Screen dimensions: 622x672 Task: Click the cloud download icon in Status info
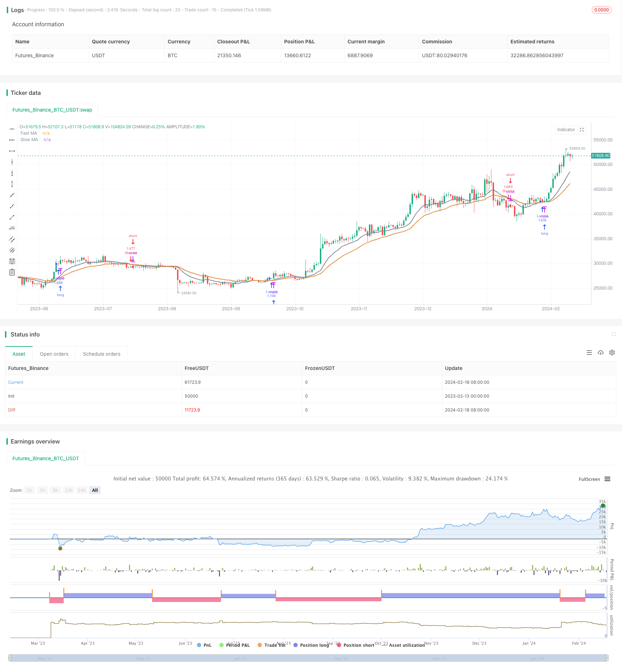click(x=601, y=353)
